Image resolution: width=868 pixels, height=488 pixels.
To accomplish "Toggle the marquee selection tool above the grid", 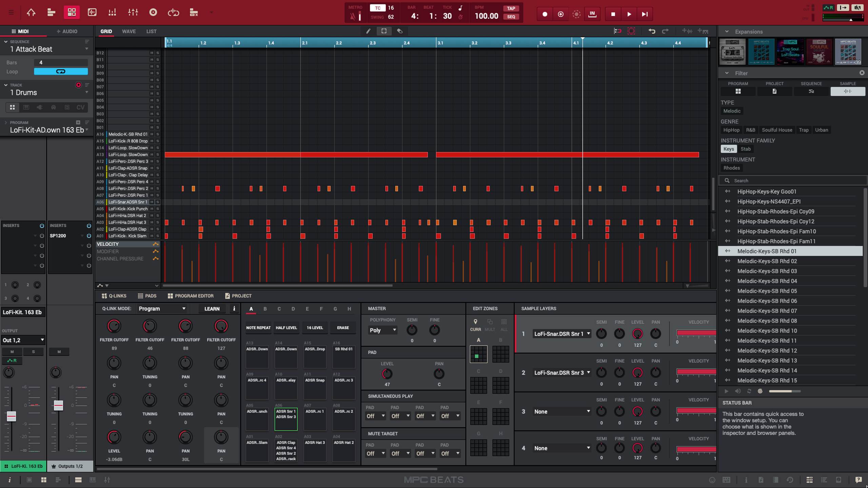I will click(384, 31).
